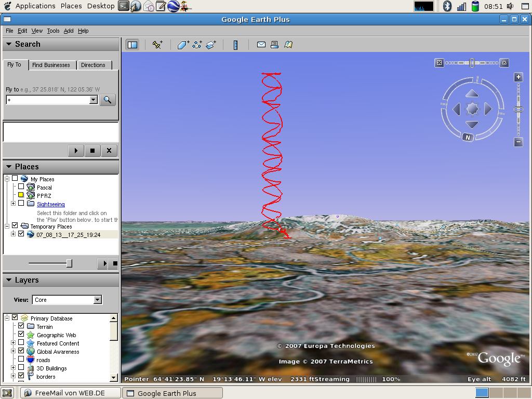The image size is (532, 399).
Task: Click the tilt slider handle at top
Action: click(x=472, y=63)
